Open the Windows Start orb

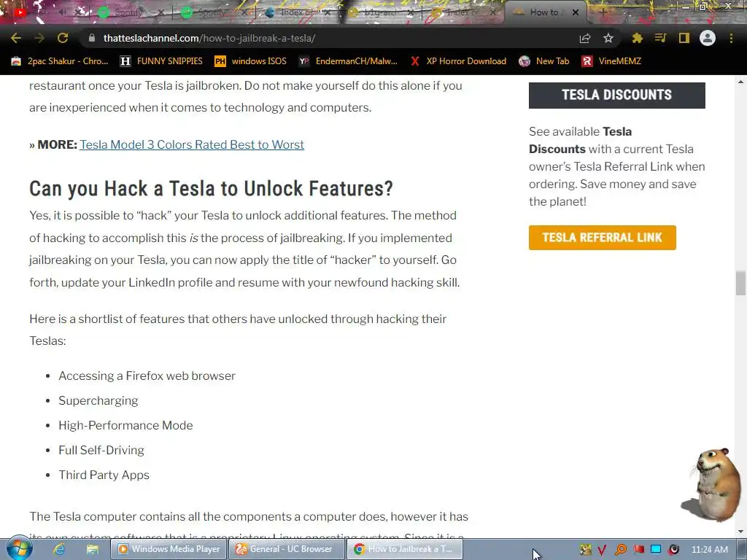coord(20,549)
